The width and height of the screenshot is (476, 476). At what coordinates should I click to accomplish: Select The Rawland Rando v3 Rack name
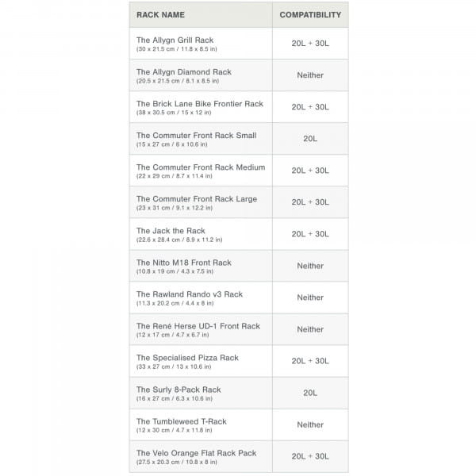(x=189, y=294)
